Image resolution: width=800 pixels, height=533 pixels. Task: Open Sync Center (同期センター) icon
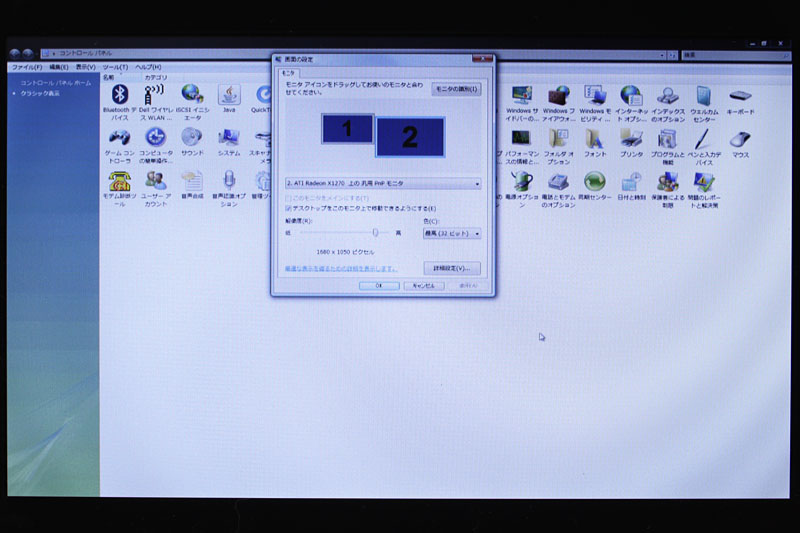pyautogui.click(x=594, y=182)
